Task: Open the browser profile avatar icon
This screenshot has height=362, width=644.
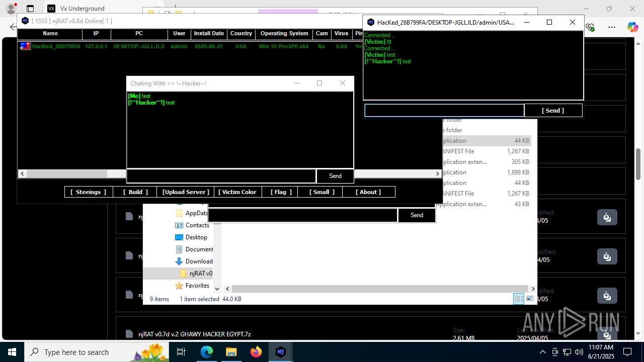Action: pyautogui.click(x=11, y=9)
